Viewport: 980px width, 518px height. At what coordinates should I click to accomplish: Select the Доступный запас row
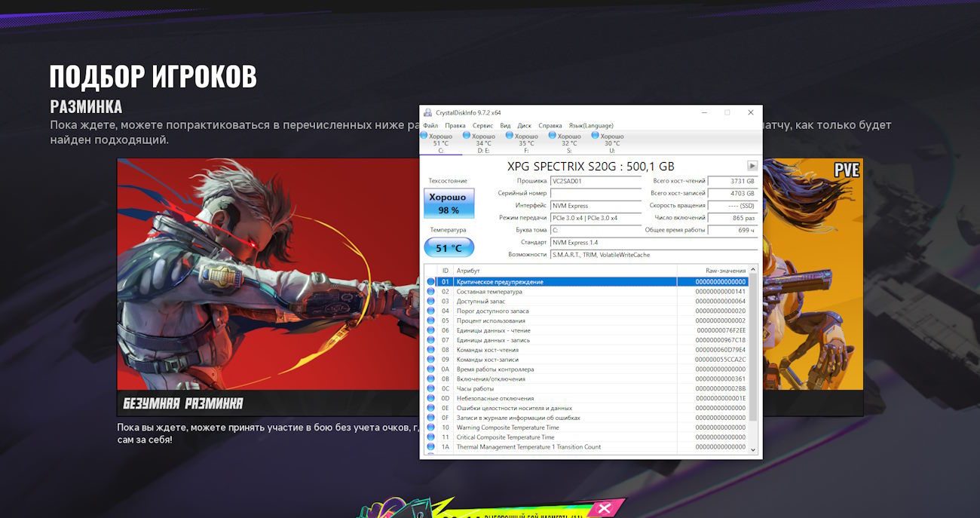pos(586,301)
